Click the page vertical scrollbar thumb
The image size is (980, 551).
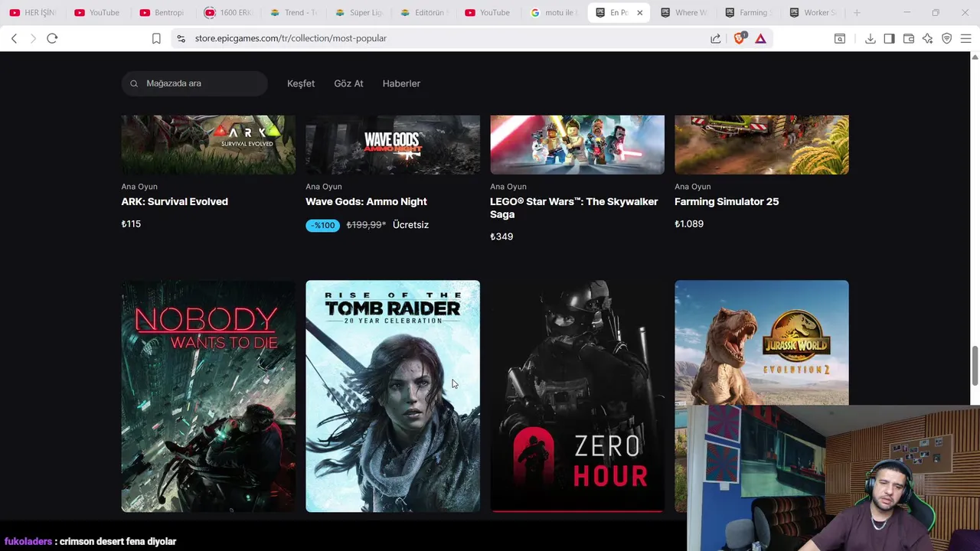[x=975, y=366]
